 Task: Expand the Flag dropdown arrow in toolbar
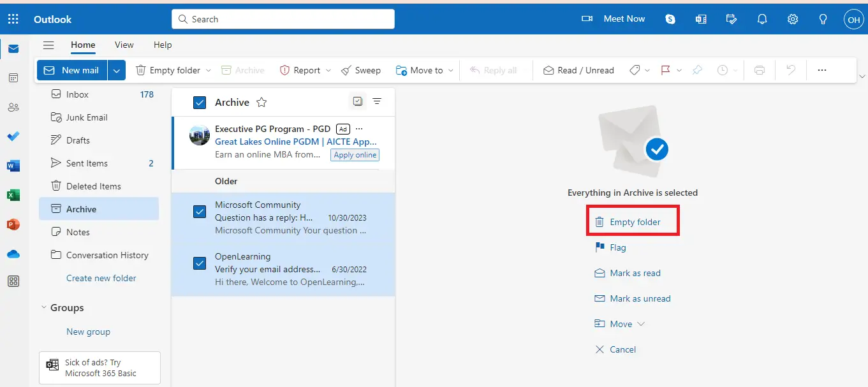pos(679,71)
